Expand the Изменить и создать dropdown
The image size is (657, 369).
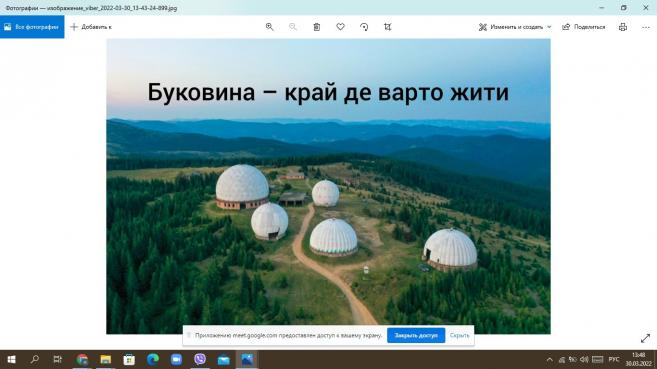tap(515, 27)
